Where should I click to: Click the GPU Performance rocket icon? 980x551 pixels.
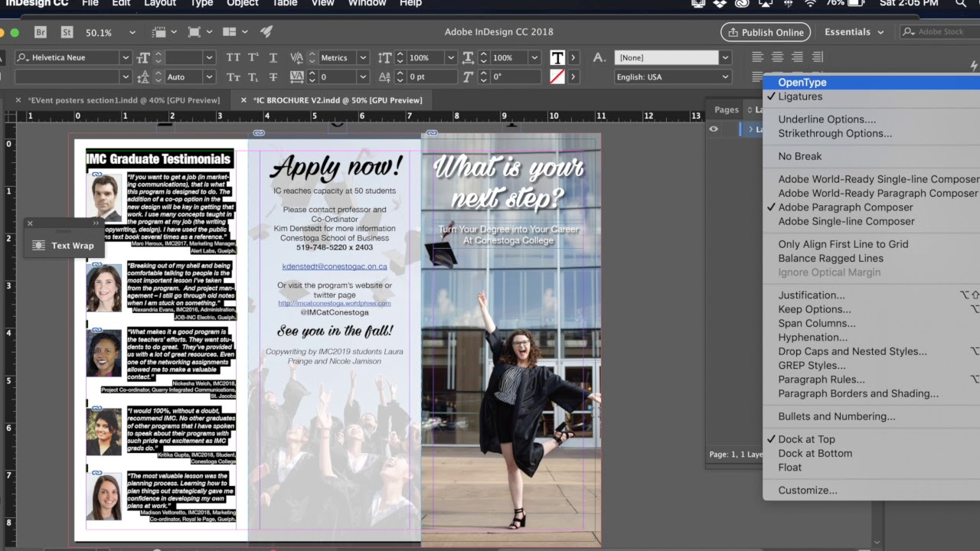tap(266, 32)
